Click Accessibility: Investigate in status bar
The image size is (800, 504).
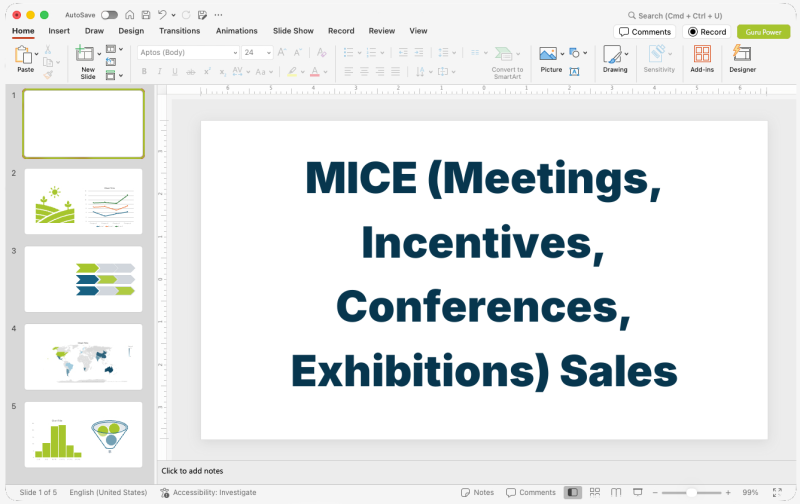(x=208, y=492)
